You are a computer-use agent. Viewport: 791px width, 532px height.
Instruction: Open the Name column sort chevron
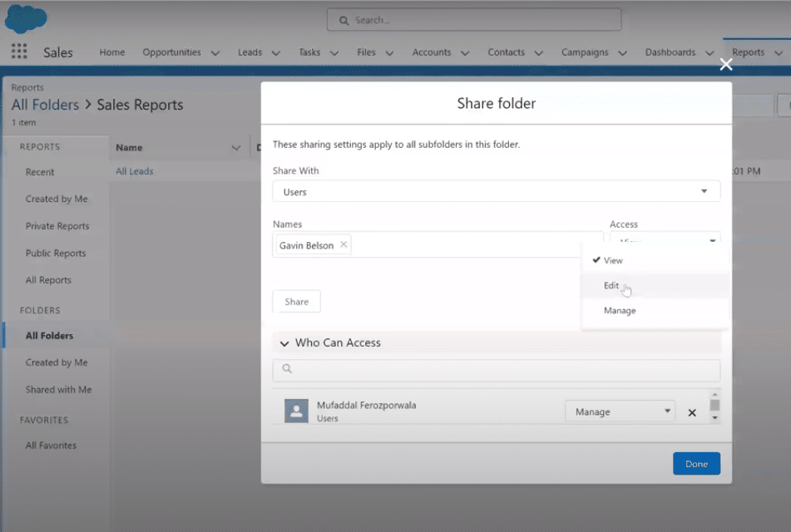tap(235, 148)
